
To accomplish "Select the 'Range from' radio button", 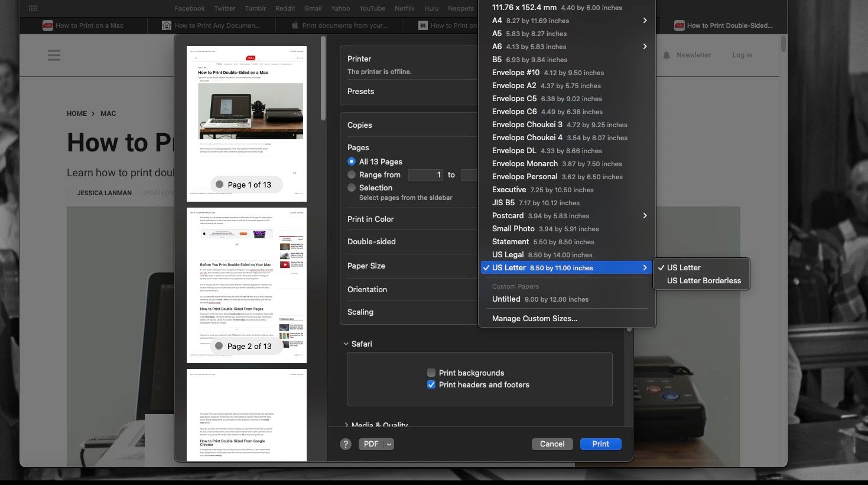I will coord(352,174).
